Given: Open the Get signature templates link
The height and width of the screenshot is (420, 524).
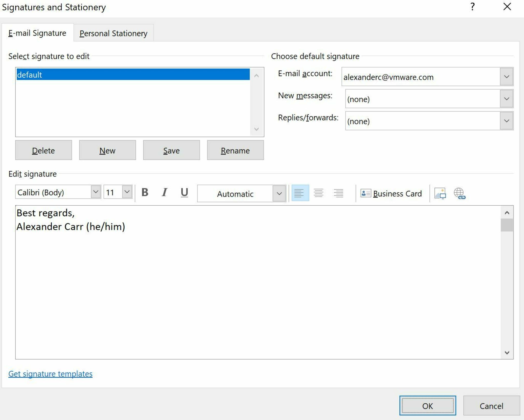Looking at the screenshot, I should tap(50, 374).
